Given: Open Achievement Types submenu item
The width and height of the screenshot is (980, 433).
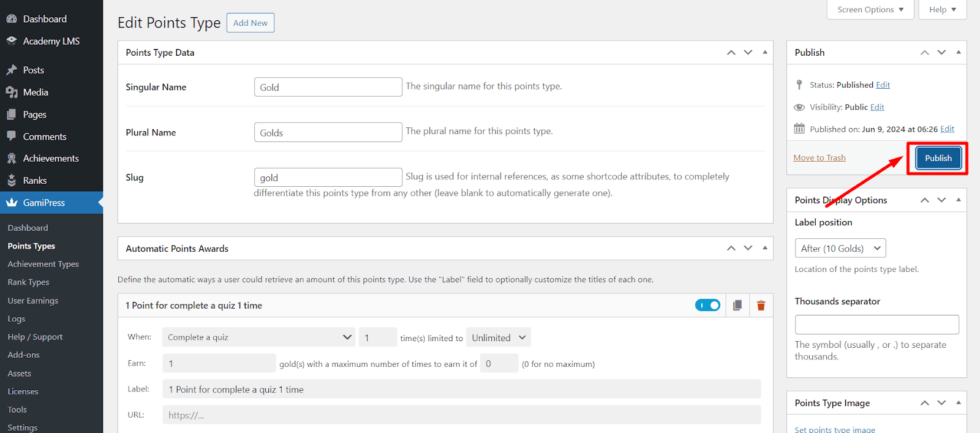Looking at the screenshot, I should point(43,264).
